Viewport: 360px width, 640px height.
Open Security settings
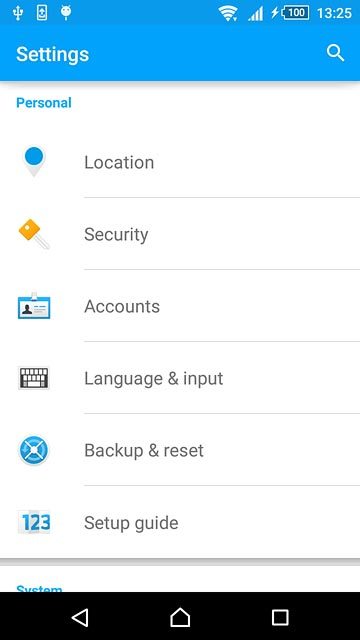pos(180,234)
